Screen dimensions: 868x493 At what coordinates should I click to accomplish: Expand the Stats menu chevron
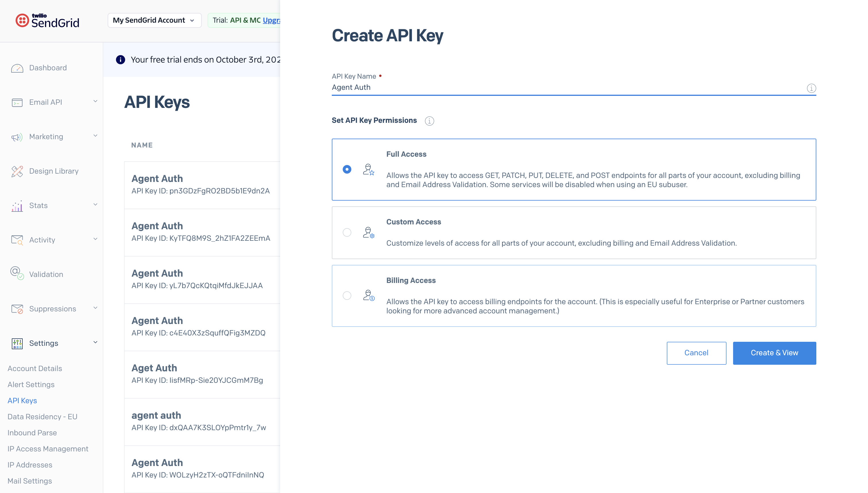95,205
